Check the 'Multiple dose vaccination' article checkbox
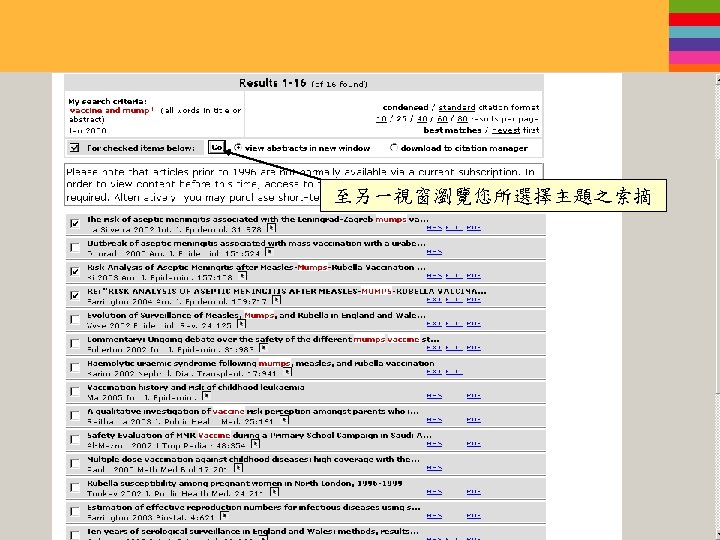Screen dimensions: 720x540 (75, 463)
